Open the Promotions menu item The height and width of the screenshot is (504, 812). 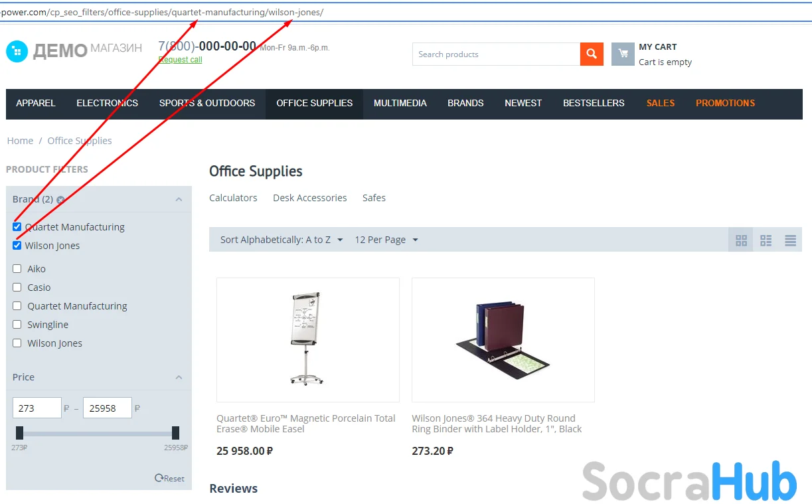coord(725,104)
